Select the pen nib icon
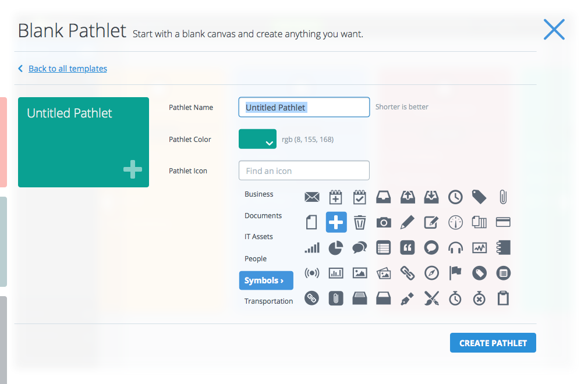 click(408, 298)
